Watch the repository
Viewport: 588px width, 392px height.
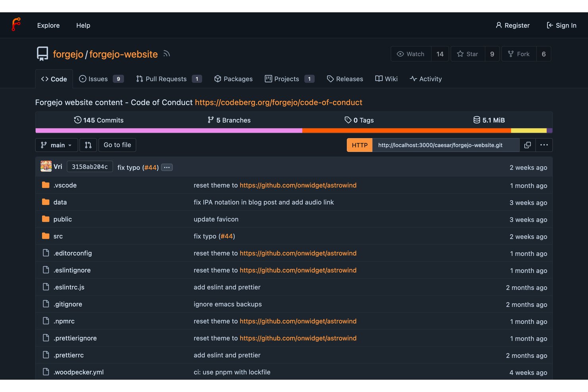pyautogui.click(x=411, y=54)
